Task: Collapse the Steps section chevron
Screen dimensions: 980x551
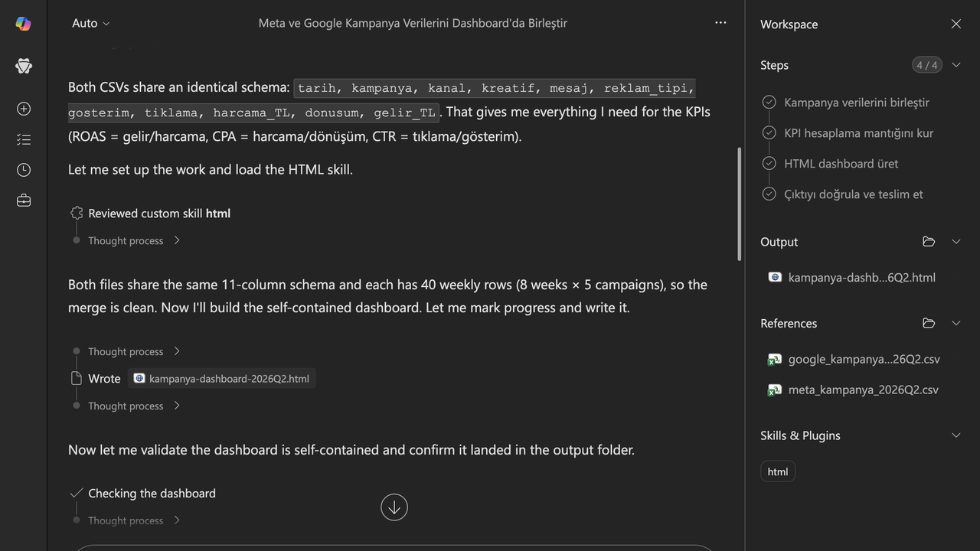Action: tap(955, 65)
